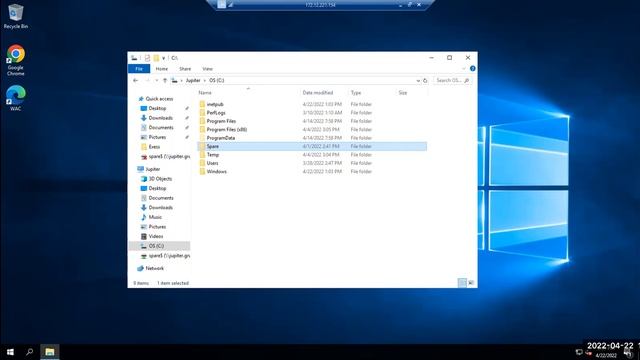The image size is (640, 360).
Task: Open the Home ribbon tab
Action: [x=162, y=69]
